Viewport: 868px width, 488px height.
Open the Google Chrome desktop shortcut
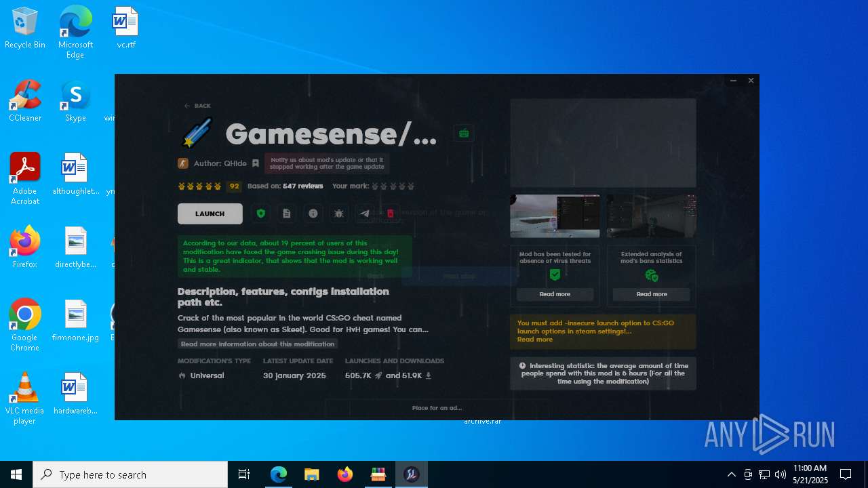[x=25, y=325]
